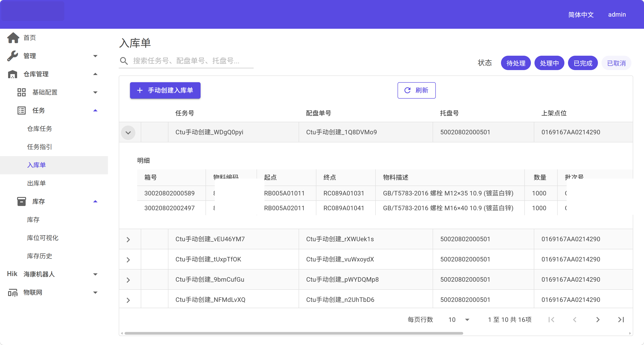Click the 托盘号 column header

pos(449,113)
